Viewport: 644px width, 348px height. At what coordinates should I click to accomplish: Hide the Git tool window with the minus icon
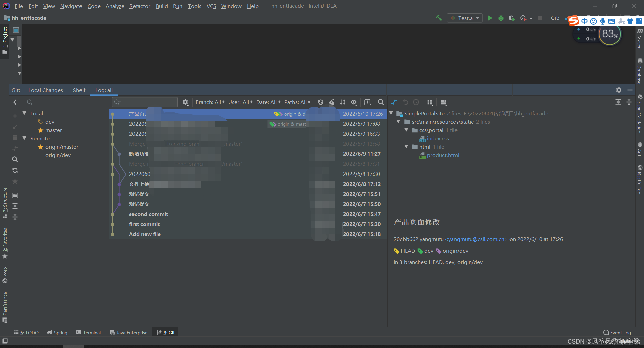(630, 90)
